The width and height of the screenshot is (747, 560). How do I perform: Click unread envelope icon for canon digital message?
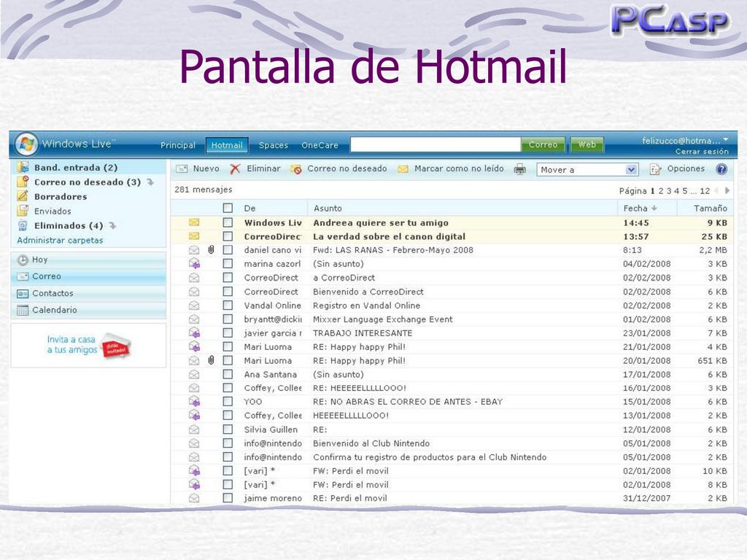click(194, 236)
